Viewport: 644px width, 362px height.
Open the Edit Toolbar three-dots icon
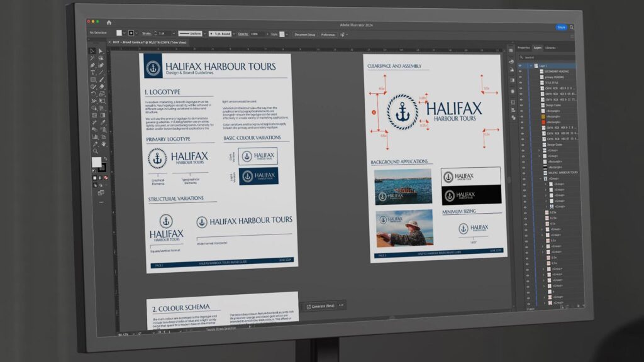point(101,202)
